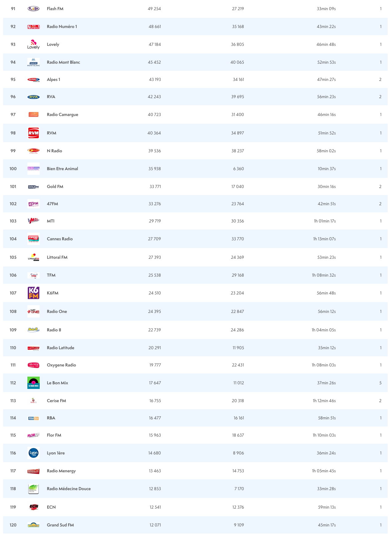Click rank number 103 for MTI
The height and width of the screenshot is (536, 392).
point(13,221)
